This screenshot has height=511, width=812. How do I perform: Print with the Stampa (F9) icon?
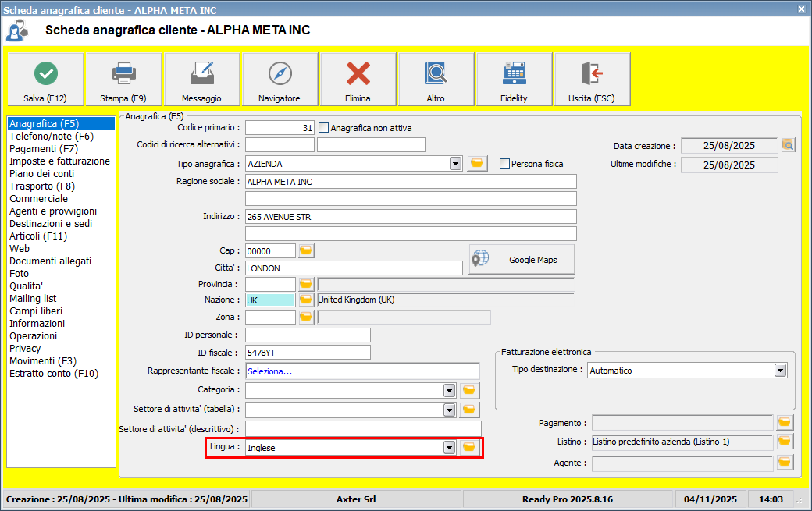coord(123,73)
